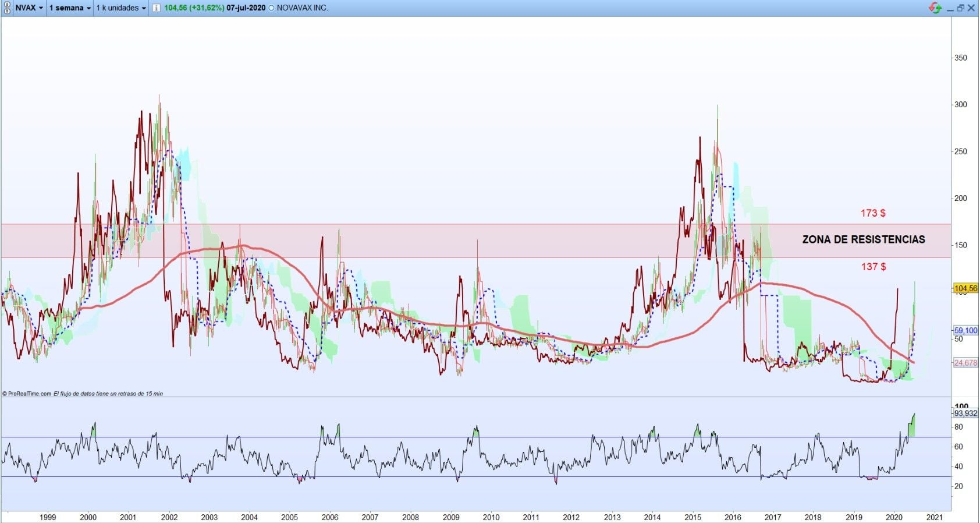
Task: Click the 59,100 price axis label
Action: pyautogui.click(x=965, y=330)
